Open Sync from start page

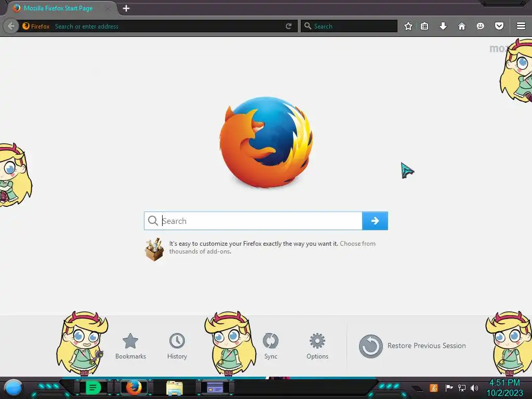270,346
